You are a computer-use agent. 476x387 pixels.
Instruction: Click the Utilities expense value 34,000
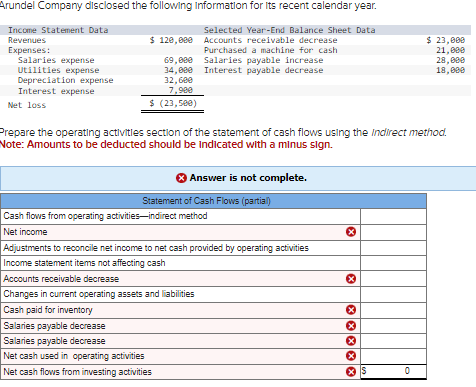pyautogui.click(x=178, y=70)
